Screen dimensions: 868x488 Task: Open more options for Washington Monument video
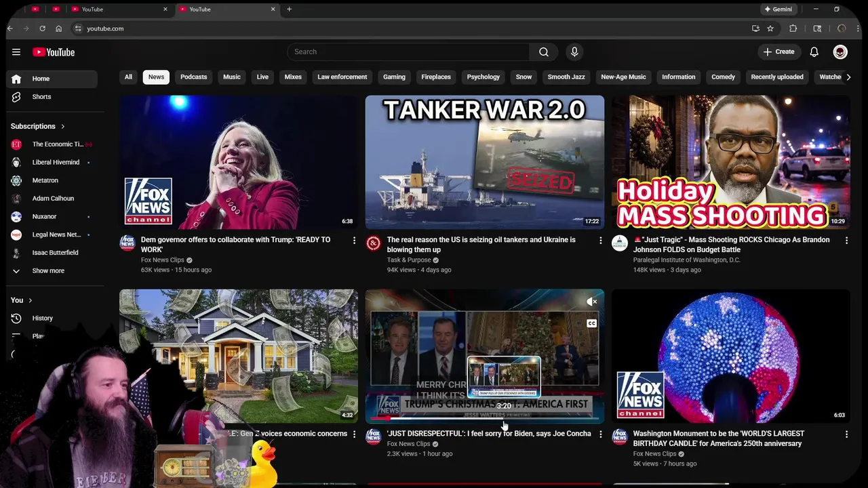[846, 434]
